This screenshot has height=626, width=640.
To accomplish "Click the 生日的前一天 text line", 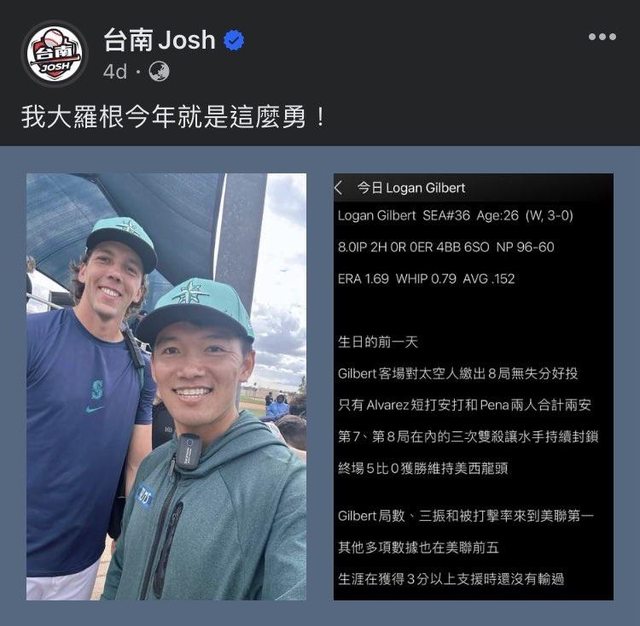I will pyautogui.click(x=378, y=342).
